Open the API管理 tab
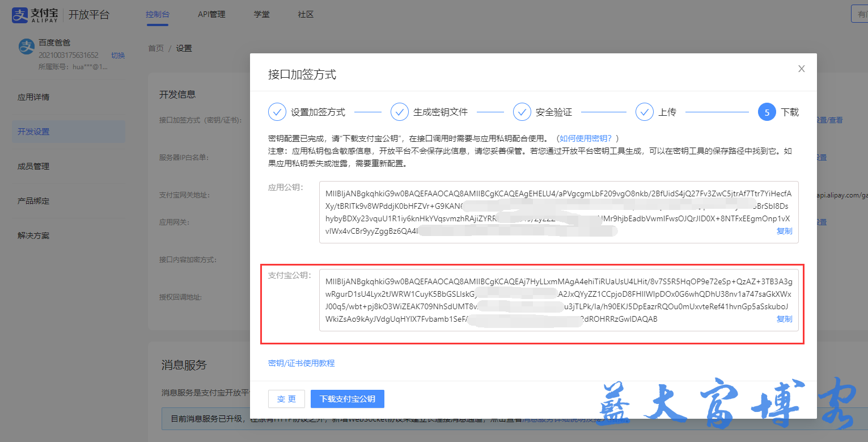This screenshot has width=868, height=442. [211, 14]
